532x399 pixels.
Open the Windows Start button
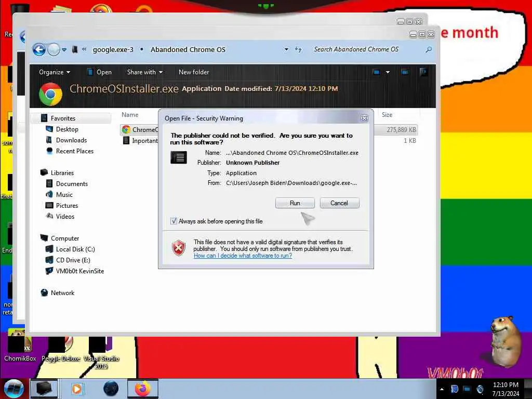click(14, 389)
